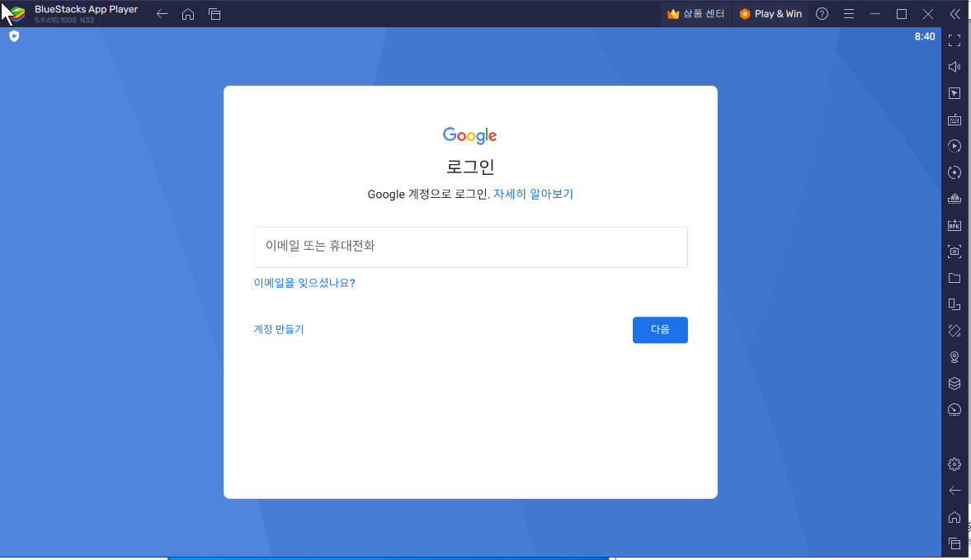Open keyboard game controls icon
Viewport: 971px width, 560px height.
955,120
